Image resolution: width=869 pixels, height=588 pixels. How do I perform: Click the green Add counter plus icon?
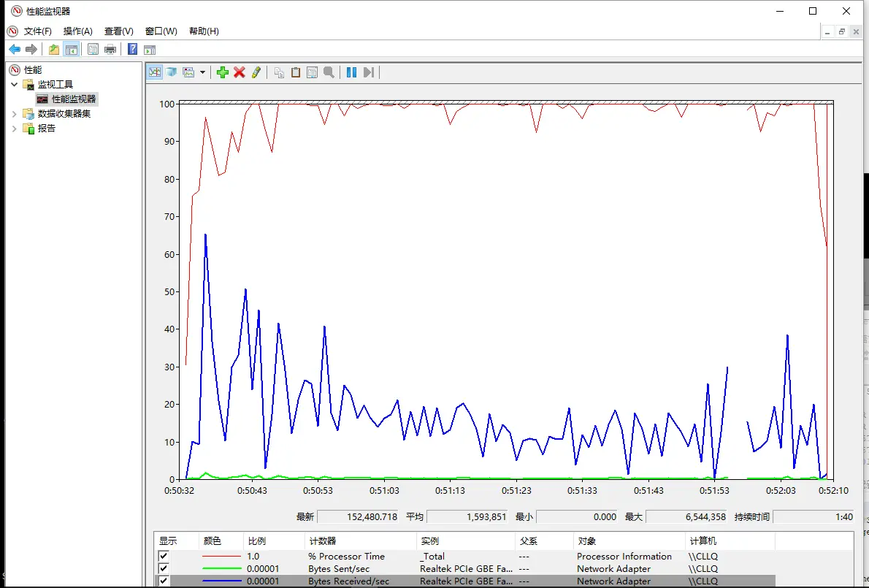click(x=223, y=72)
